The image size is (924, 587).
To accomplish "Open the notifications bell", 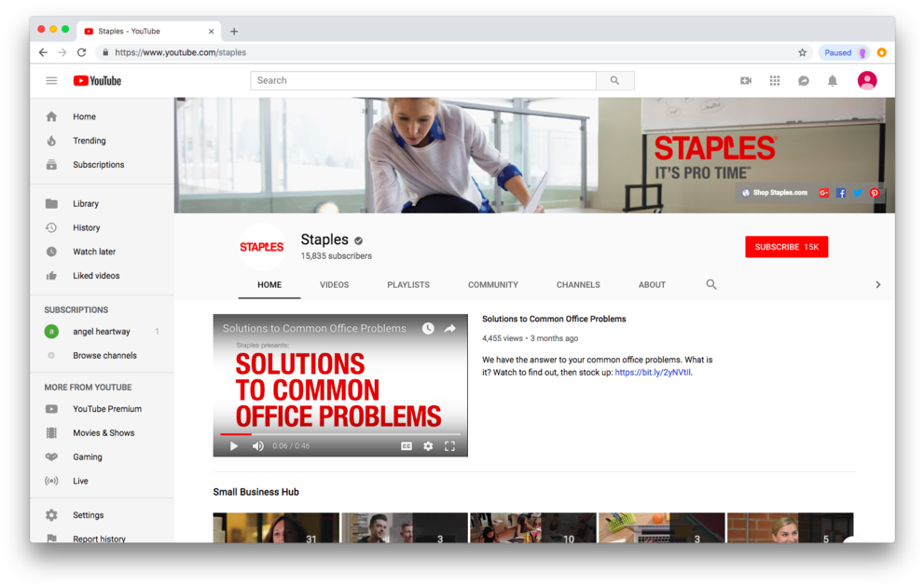I will click(x=832, y=81).
